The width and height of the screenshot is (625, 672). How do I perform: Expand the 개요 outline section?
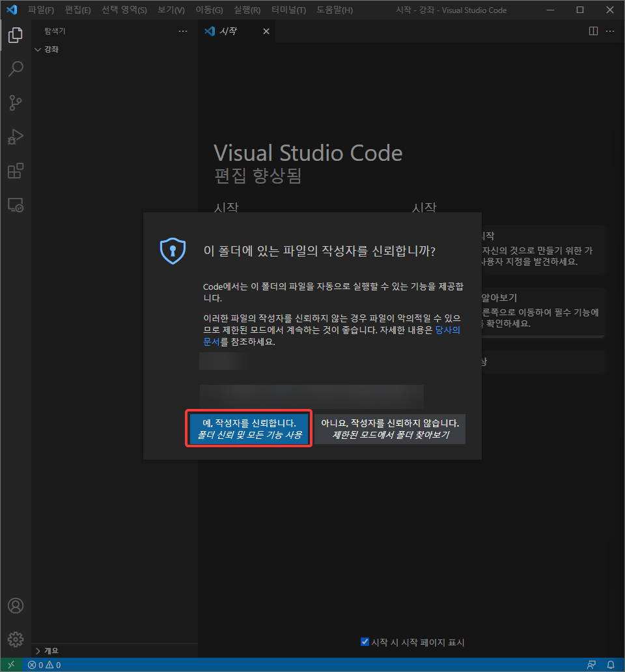(x=115, y=651)
